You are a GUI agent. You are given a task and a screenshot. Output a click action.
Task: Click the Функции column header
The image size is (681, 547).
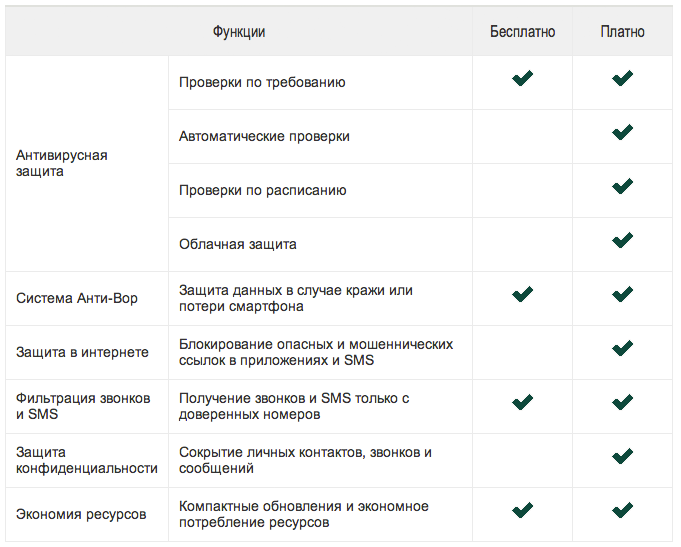point(239,32)
